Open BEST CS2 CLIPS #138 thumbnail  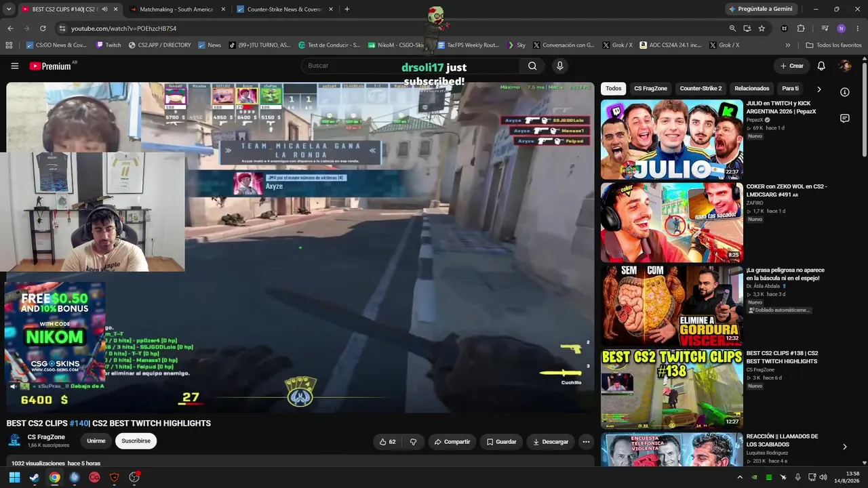coord(672,389)
